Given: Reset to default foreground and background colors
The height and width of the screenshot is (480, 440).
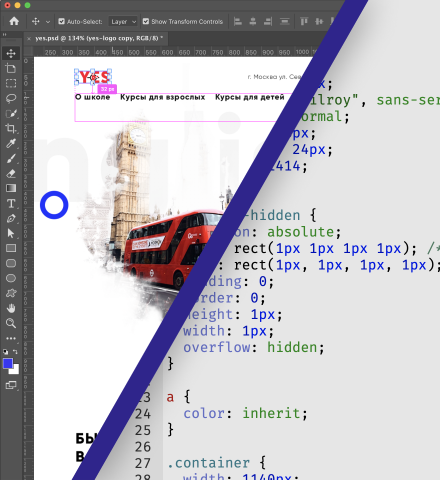Looking at the screenshot, I should 6,351.
